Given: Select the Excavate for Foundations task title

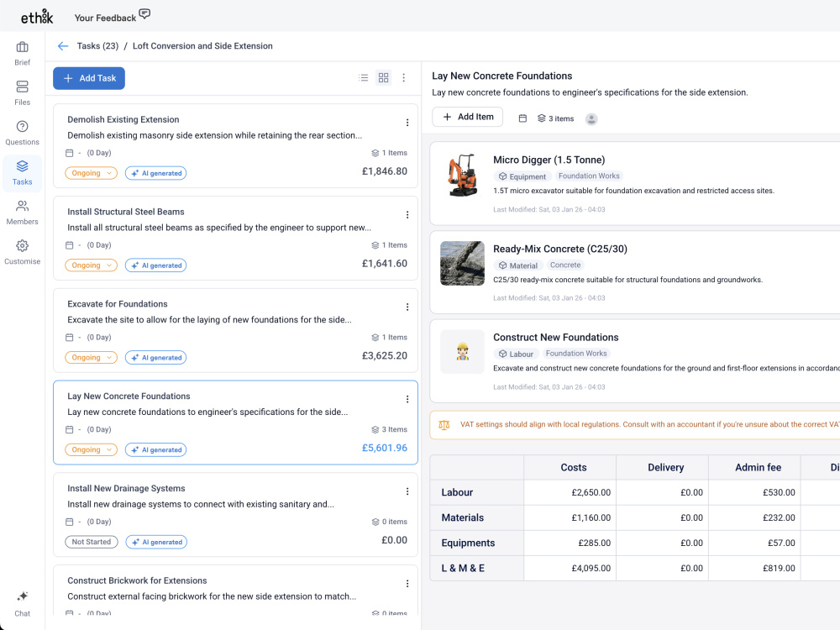Looking at the screenshot, I should point(118,304).
